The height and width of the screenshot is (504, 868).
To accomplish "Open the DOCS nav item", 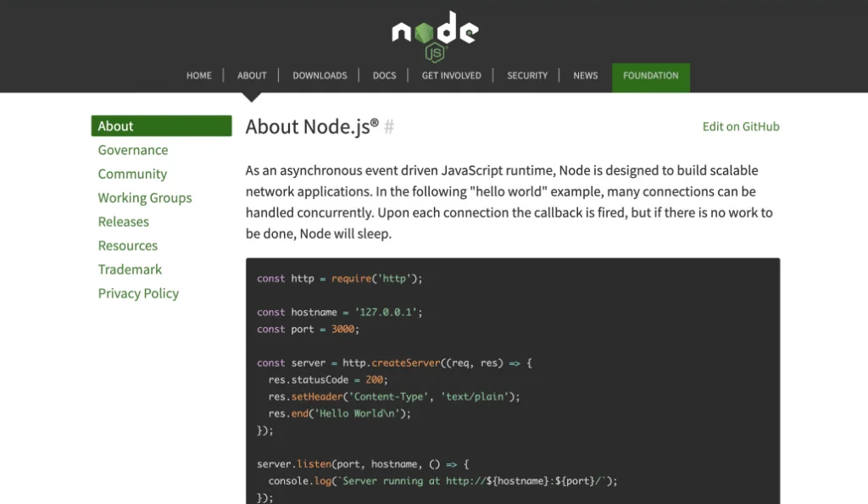I will [384, 75].
